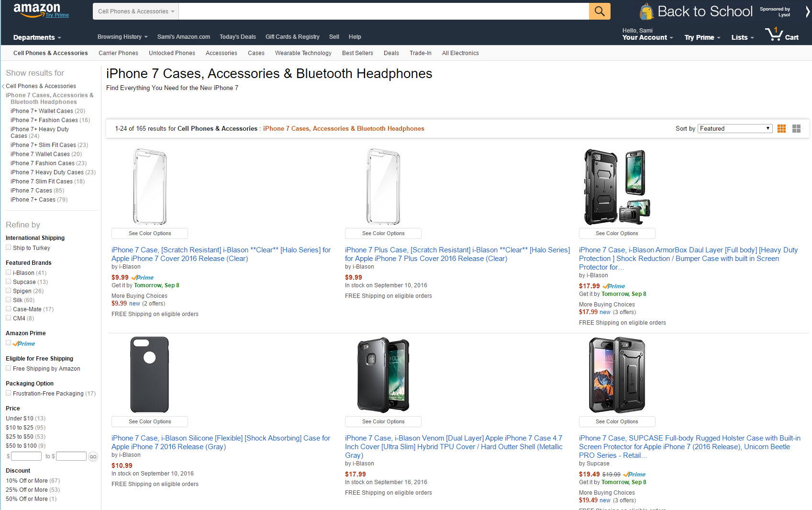Switch to the gray large-tile view icon

(796, 128)
